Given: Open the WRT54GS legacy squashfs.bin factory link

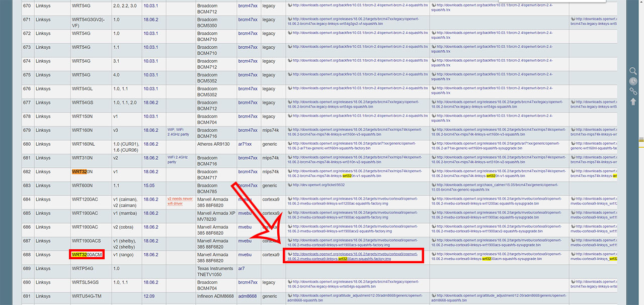Looking at the screenshot, I should (x=353, y=105).
